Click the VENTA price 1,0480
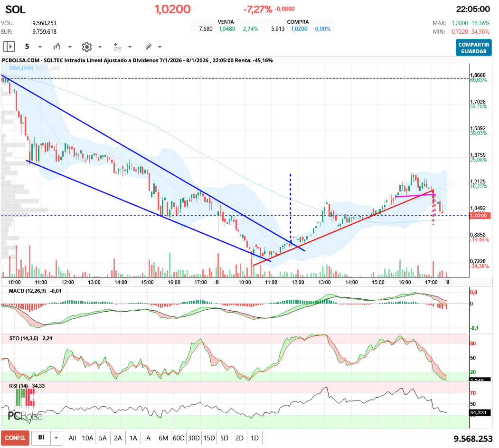Screen dimensions: 499x448 [x=227, y=29]
